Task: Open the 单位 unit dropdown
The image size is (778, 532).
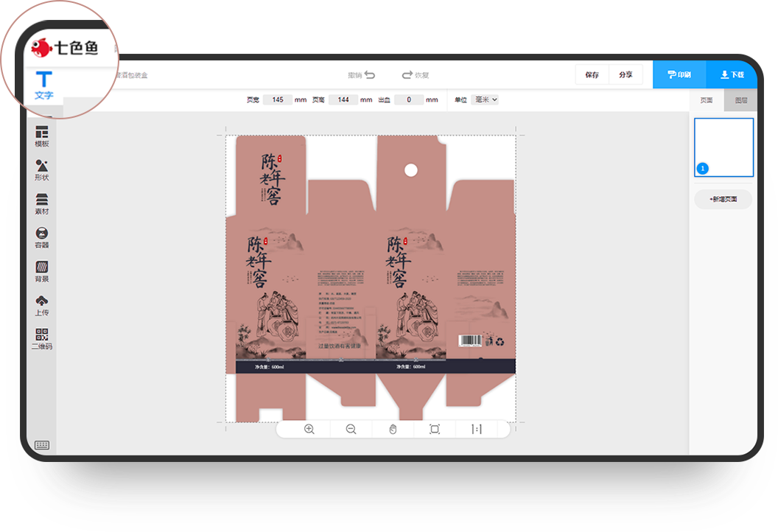Action: pyautogui.click(x=486, y=99)
